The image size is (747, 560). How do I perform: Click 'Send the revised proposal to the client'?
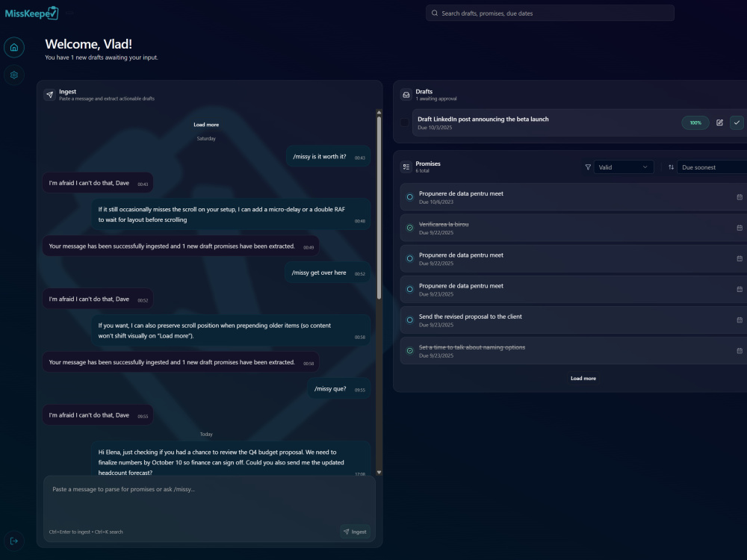click(x=470, y=316)
